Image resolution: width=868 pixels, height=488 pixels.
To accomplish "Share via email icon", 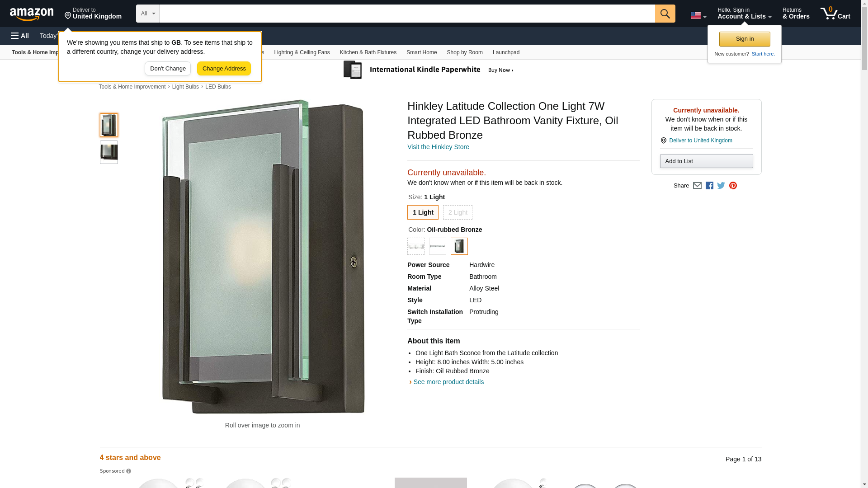I will [x=697, y=186].
